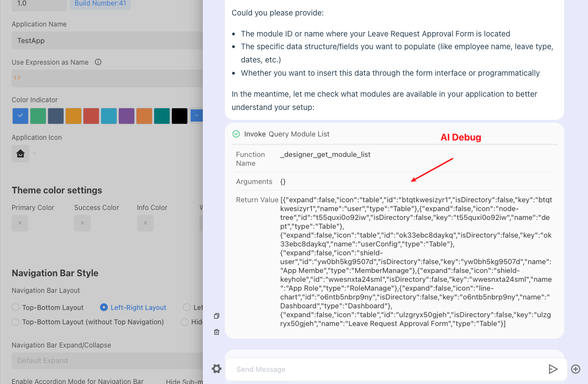This screenshot has width=588, height=384.
Task: Click the plus circle icon next to send
Action: [575, 369]
